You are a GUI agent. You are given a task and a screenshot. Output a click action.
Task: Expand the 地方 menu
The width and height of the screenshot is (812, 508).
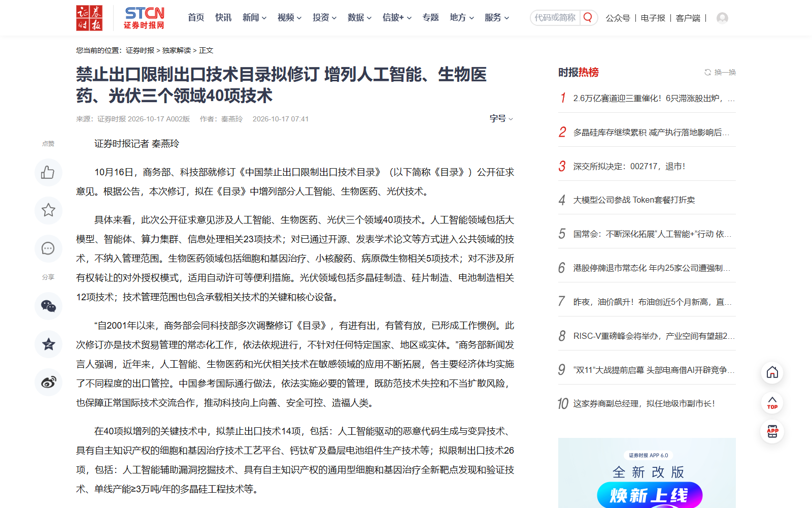point(462,17)
